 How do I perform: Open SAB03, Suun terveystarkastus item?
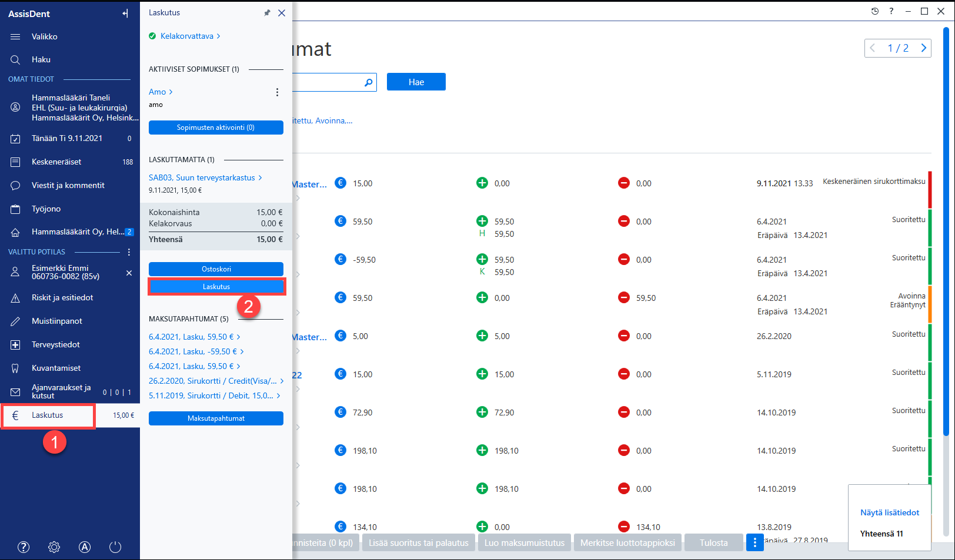click(205, 177)
